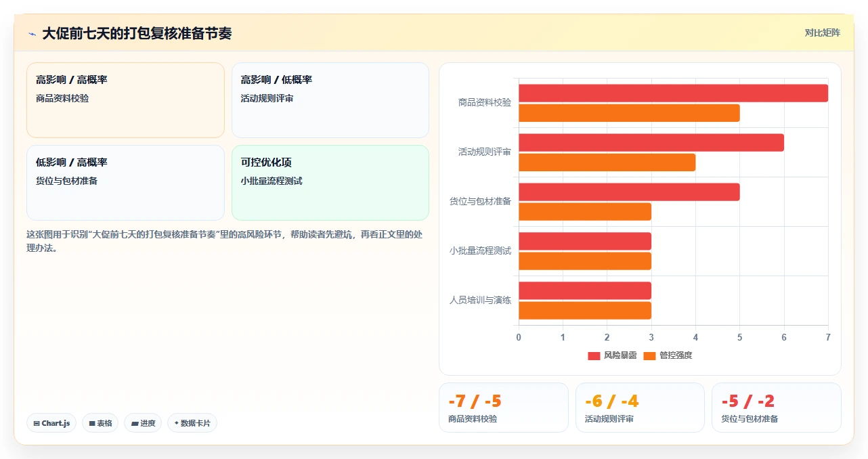
Task: Click the orange 货位与包材准备 bar
Action: click(x=585, y=212)
